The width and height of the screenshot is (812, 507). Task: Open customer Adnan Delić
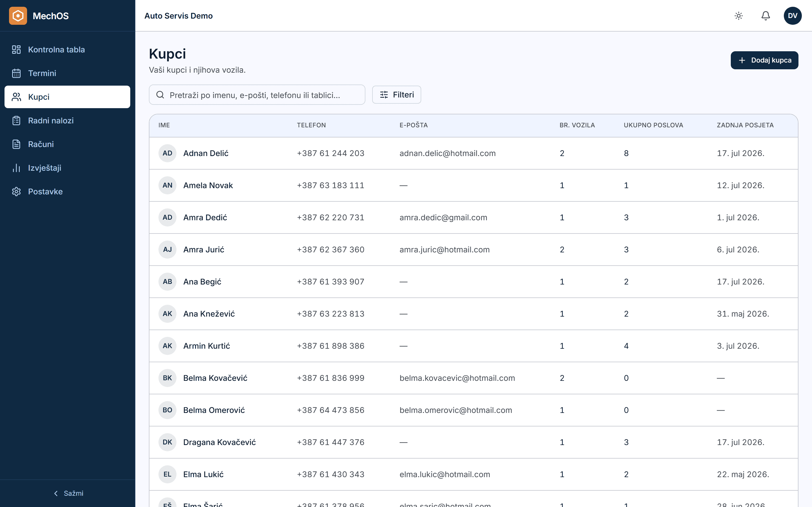(x=206, y=153)
